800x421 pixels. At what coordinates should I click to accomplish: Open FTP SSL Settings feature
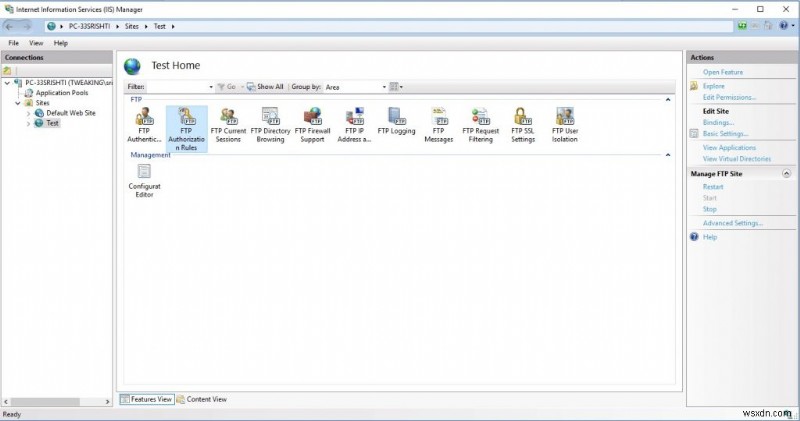coord(522,125)
